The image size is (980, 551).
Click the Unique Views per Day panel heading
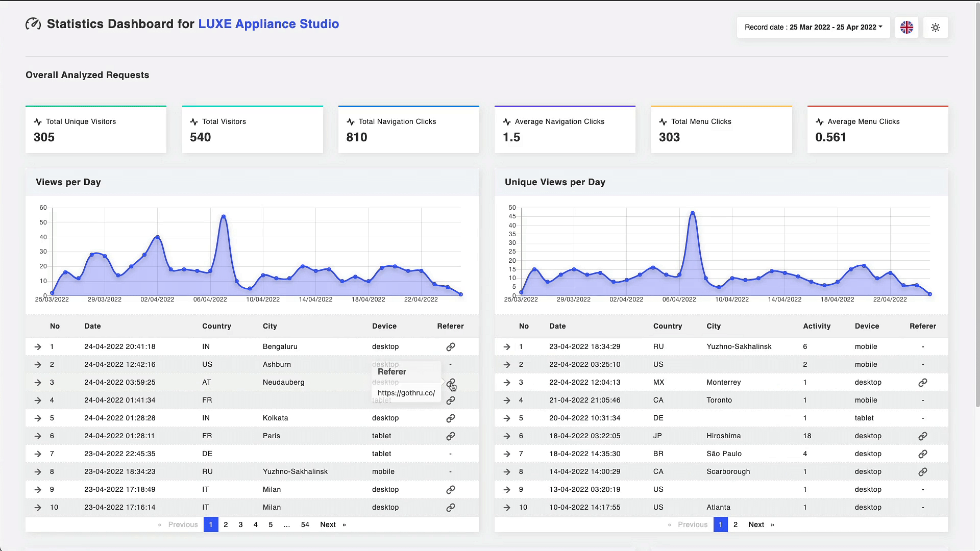click(x=555, y=183)
